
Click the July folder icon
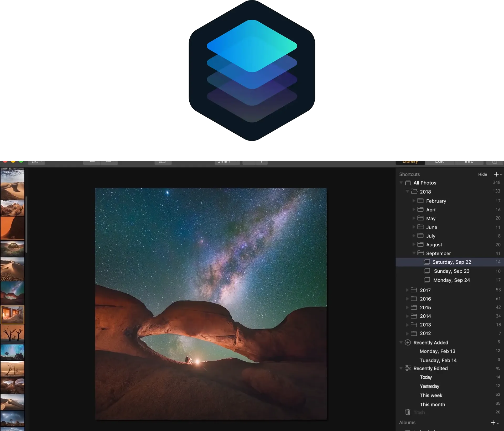coord(420,236)
